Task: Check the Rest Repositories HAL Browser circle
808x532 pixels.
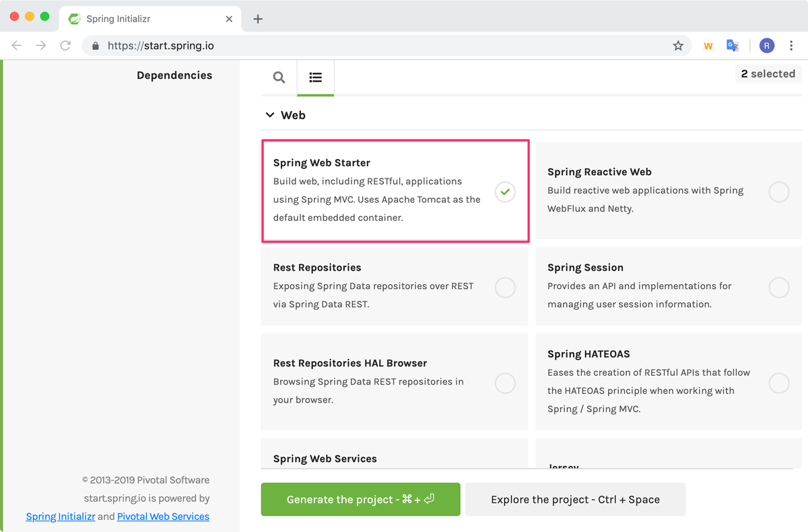Action: pos(505,383)
